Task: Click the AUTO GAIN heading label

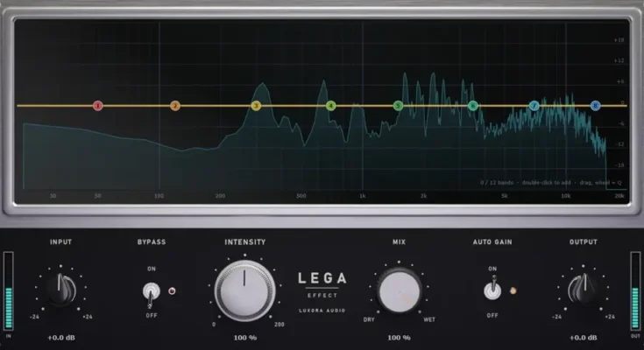Action: click(x=492, y=242)
